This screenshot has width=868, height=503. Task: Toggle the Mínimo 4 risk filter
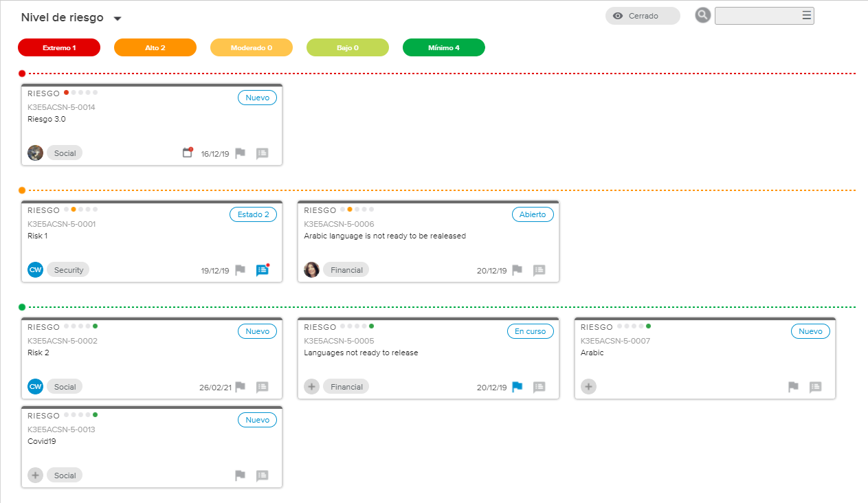443,47
